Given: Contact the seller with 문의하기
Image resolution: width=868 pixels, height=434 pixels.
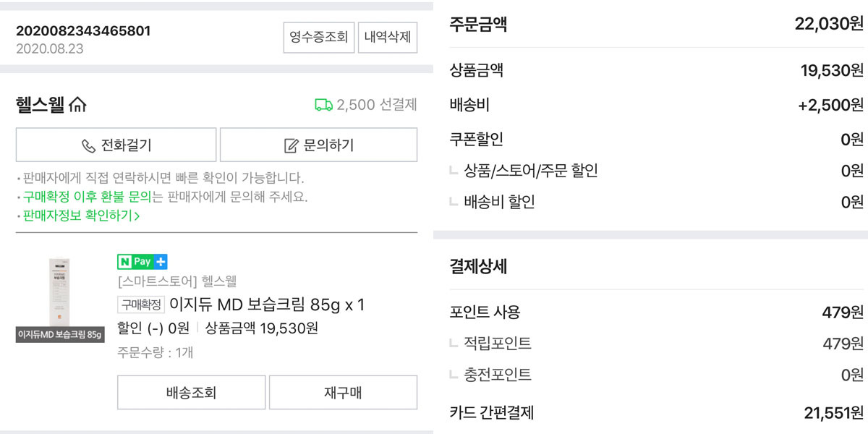Looking at the screenshot, I should pos(318,145).
